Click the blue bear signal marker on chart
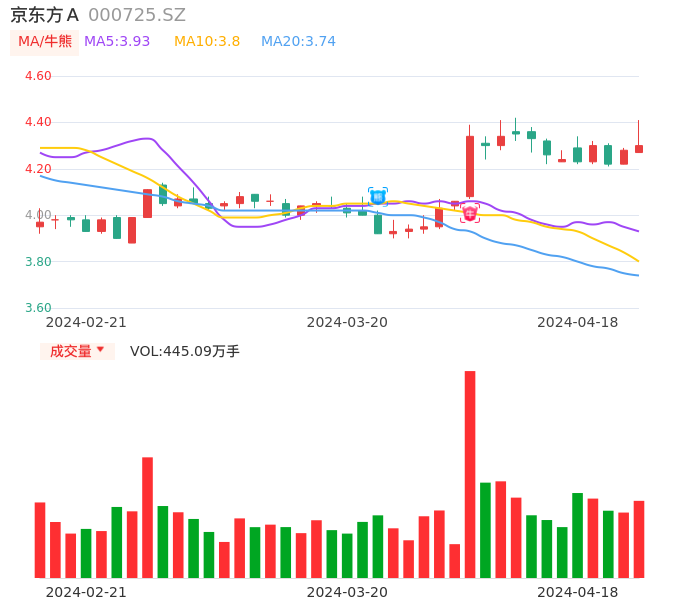The image size is (686, 606). [x=378, y=197]
